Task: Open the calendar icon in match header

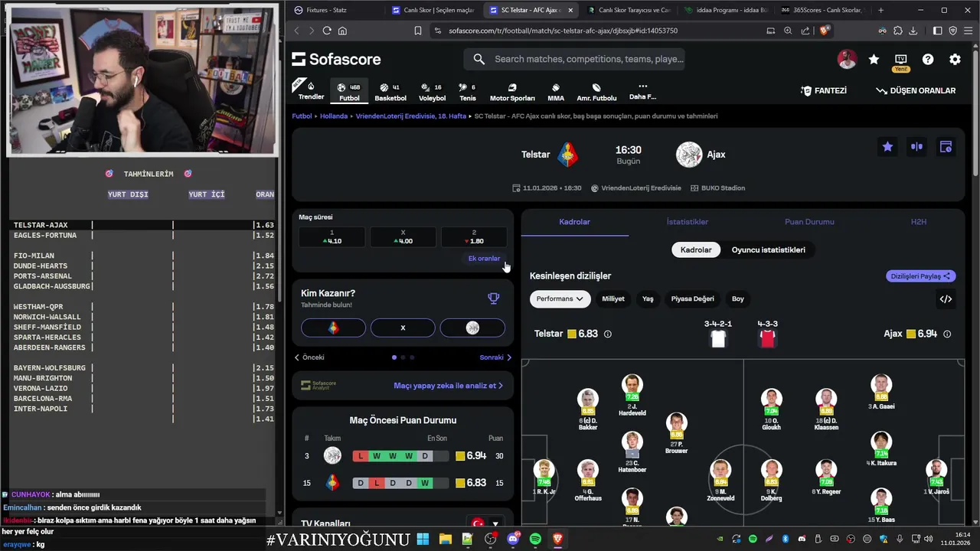Action: [946, 147]
